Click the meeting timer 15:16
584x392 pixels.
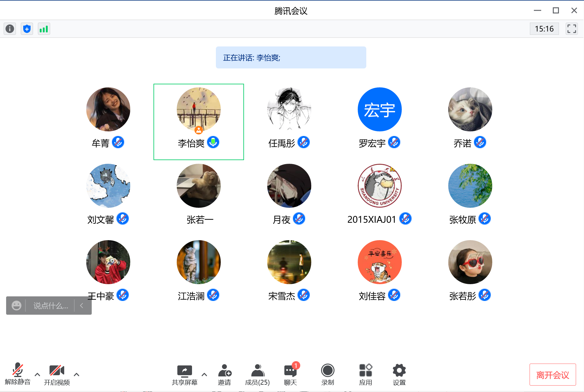click(544, 29)
